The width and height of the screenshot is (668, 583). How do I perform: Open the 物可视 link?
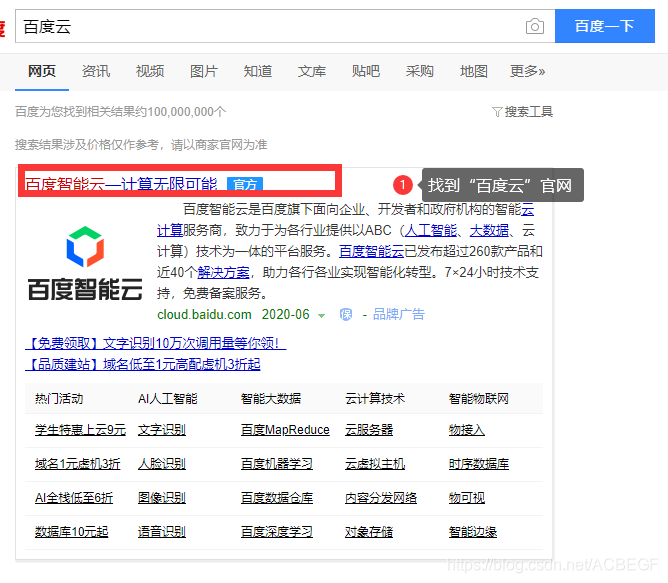(466, 498)
